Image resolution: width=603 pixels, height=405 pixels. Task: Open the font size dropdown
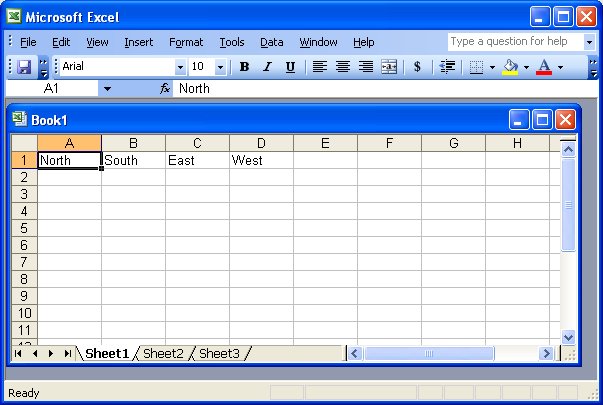tap(220, 67)
